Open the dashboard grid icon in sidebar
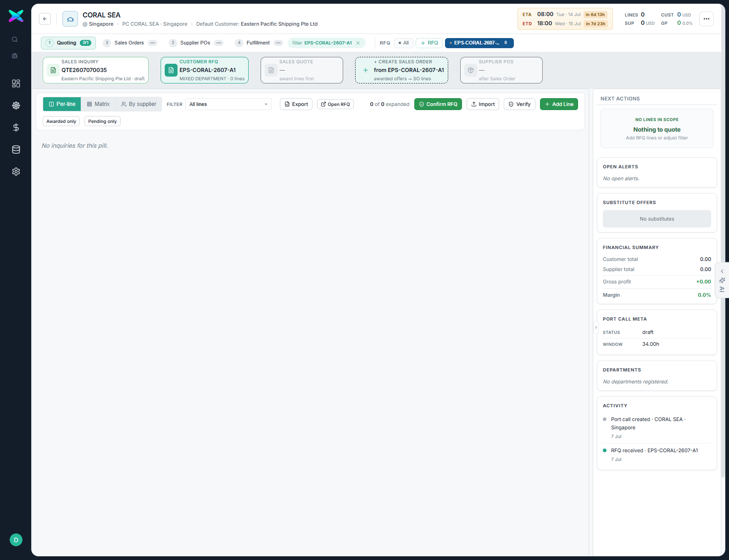The width and height of the screenshot is (729, 560). pos(16,83)
